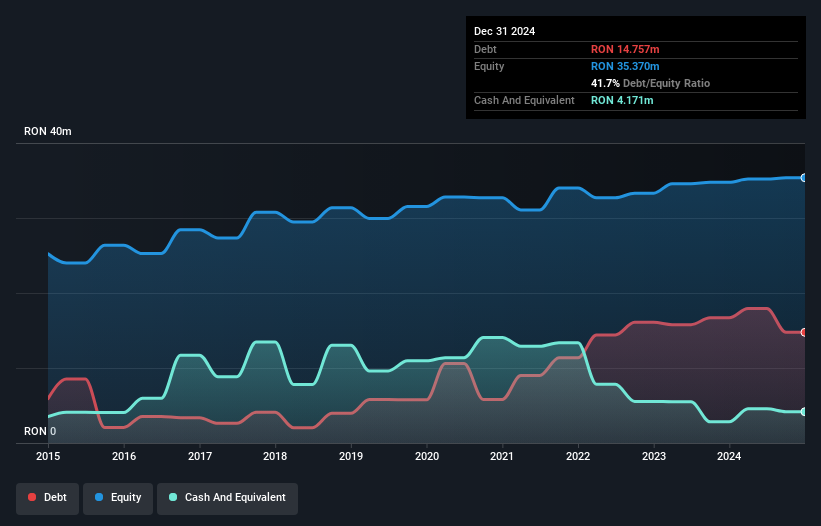Click the 2024 x-axis label
821x526 pixels.
tap(729, 456)
